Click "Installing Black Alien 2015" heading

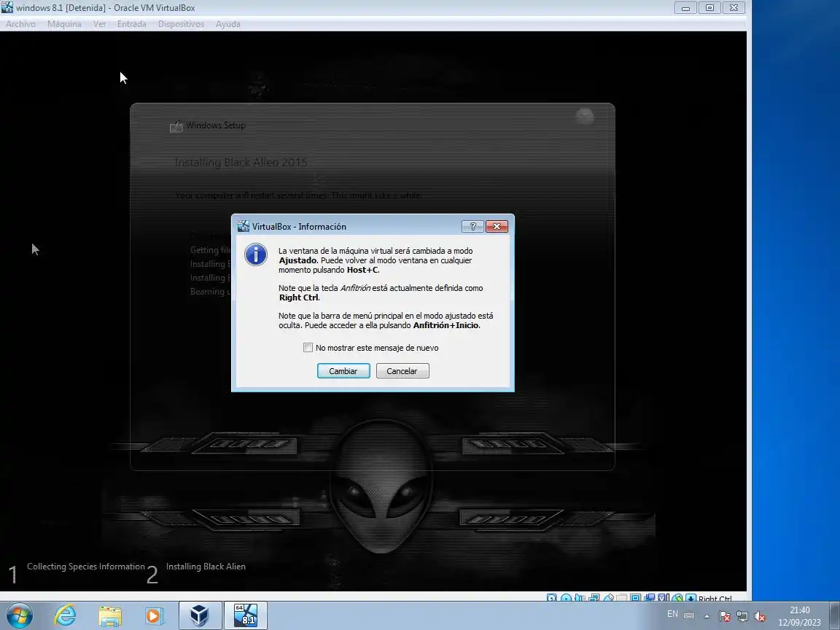241,163
